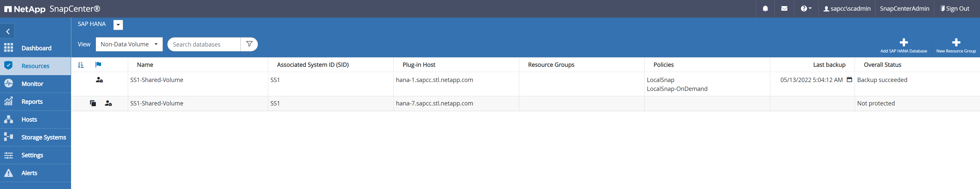This screenshot has width=980, height=189.
Task: Click the sort order icon in table header
Action: point(81,65)
